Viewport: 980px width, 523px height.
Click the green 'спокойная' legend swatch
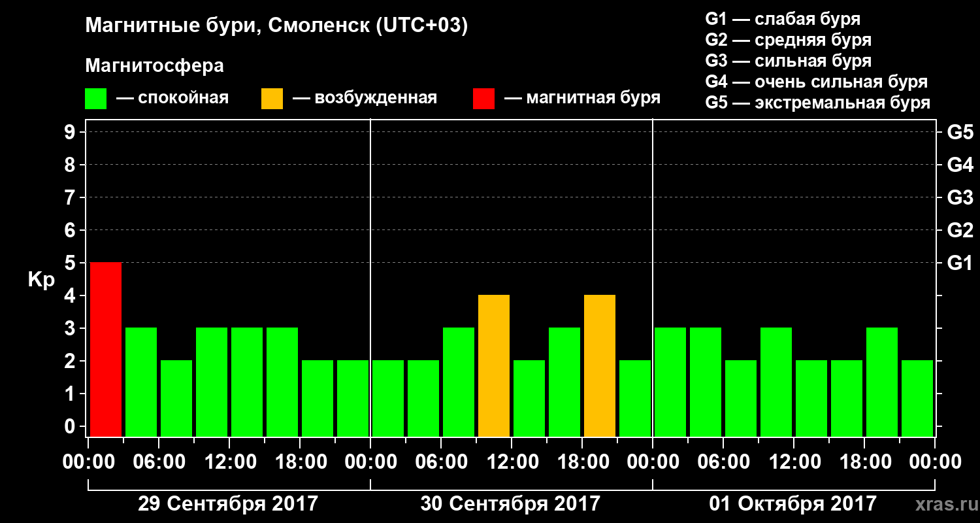pos(95,99)
